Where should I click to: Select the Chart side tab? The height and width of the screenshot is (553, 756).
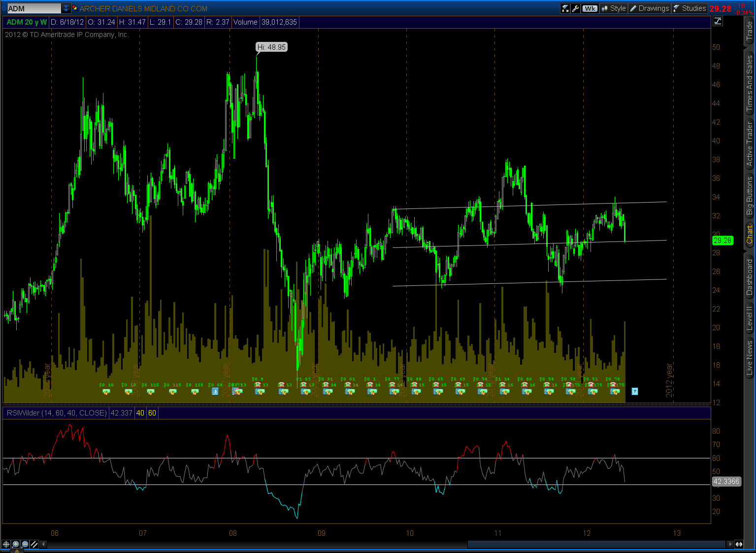click(x=750, y=235)
